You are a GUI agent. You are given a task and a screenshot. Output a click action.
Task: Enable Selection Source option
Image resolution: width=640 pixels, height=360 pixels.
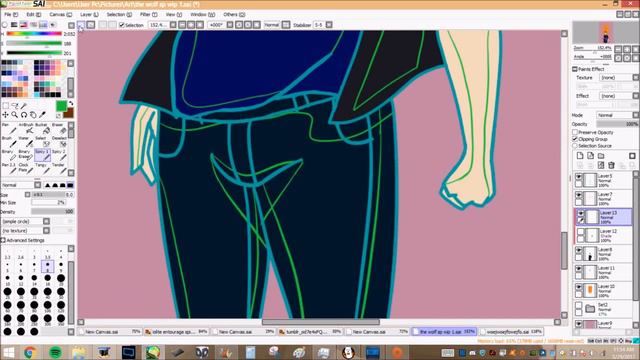[x=575, y=146]
